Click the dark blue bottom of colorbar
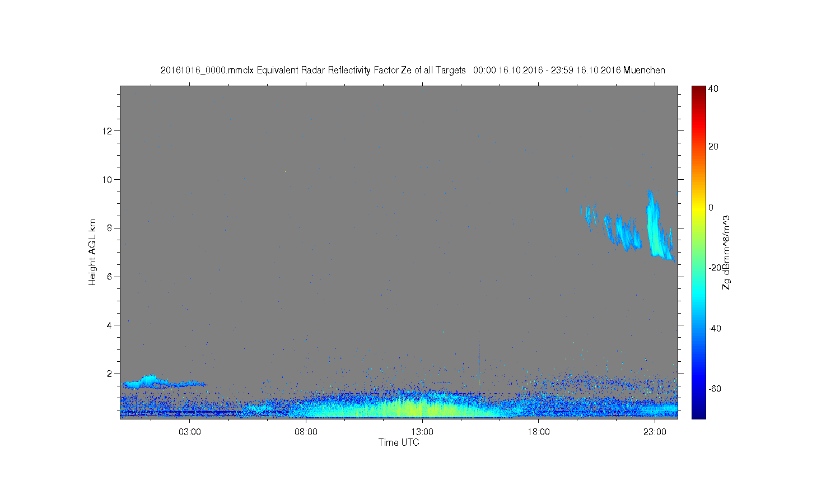840x504 pixels. pos(698,413)
